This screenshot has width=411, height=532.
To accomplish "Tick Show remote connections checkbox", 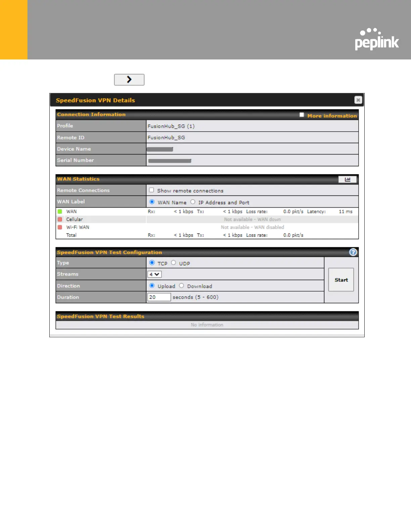I will point(151,190).
